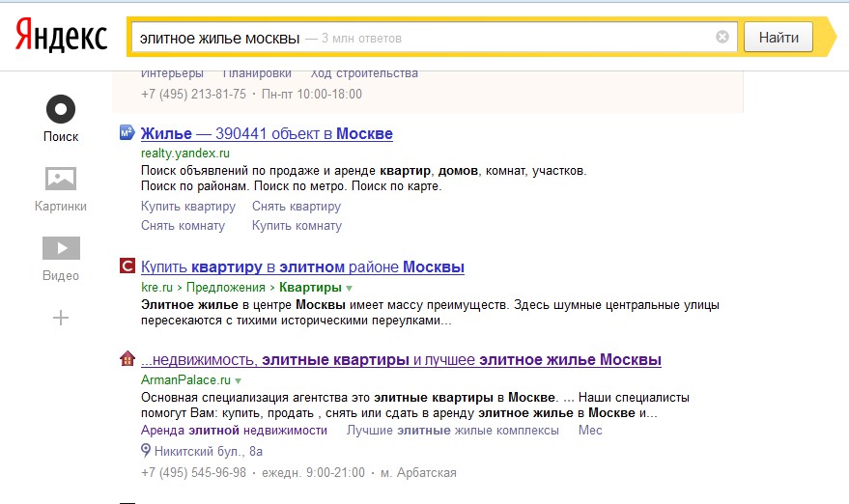Add more services with the plus icon
Viewport: 849px width, 504px height.
(x=61, y=318)
